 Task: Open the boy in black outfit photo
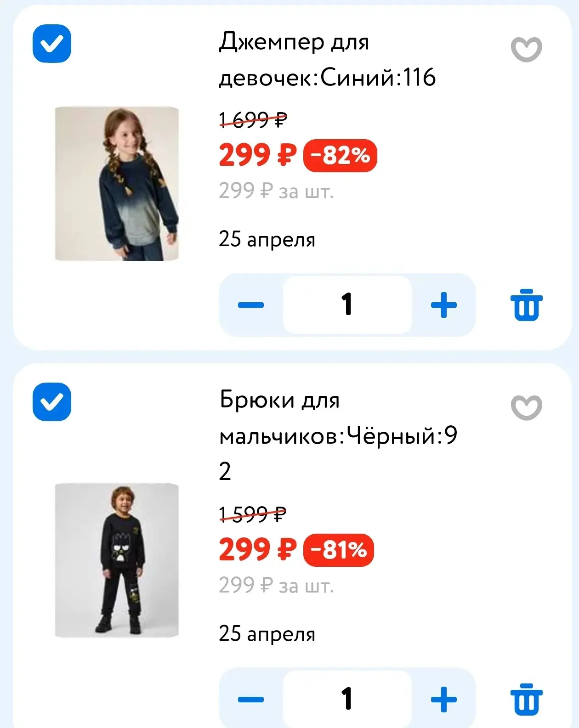coord(117,560)
